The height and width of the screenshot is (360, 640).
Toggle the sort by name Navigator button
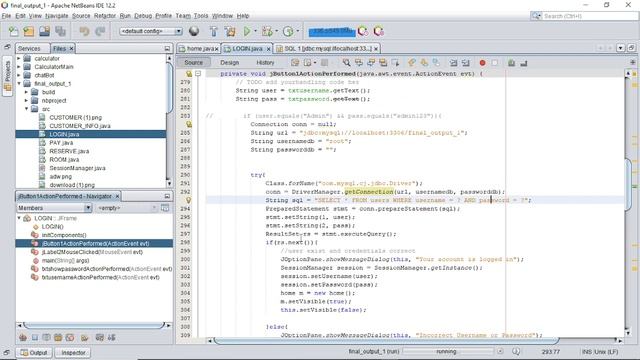(100, 338)
